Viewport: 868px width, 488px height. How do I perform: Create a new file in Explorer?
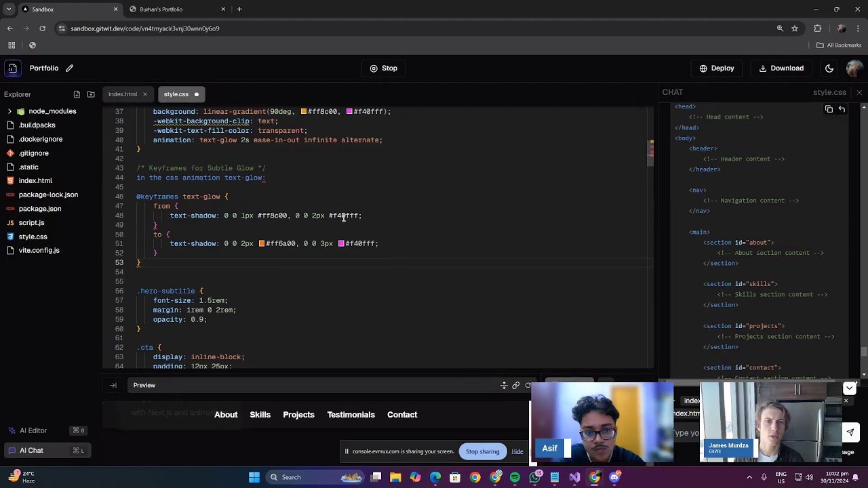tap(77, 94)
